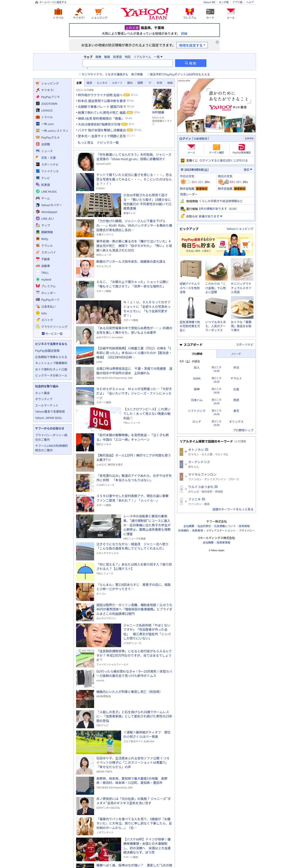The image size is (289, 868).
Task: Click set as homepage link
Action: pos(51,2)
